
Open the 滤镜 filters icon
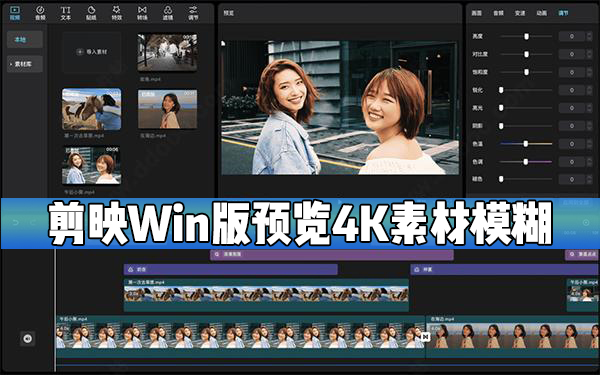tap(168, 13)
